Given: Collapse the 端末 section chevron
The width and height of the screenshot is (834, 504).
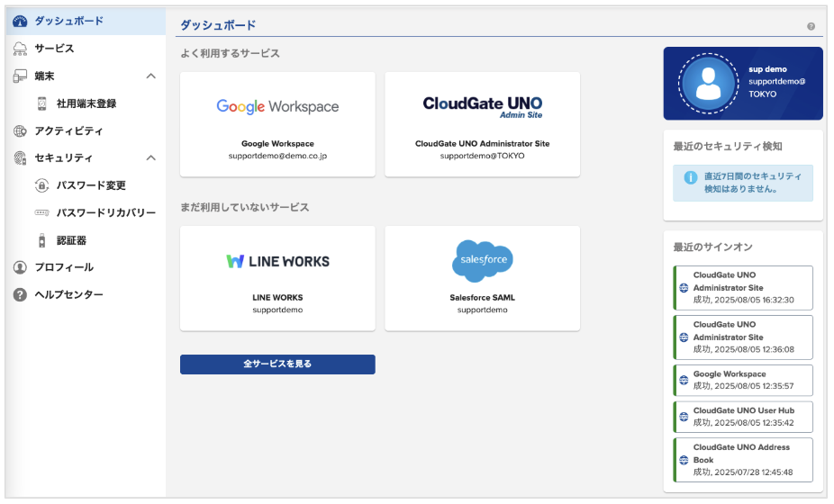Looking at the screenshot, I should click(x=151, y=76).
